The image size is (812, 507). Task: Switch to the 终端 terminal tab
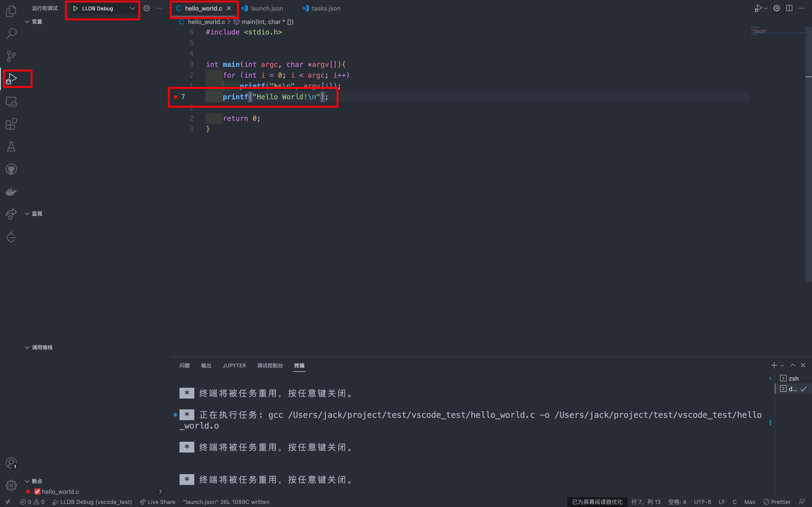299,365
